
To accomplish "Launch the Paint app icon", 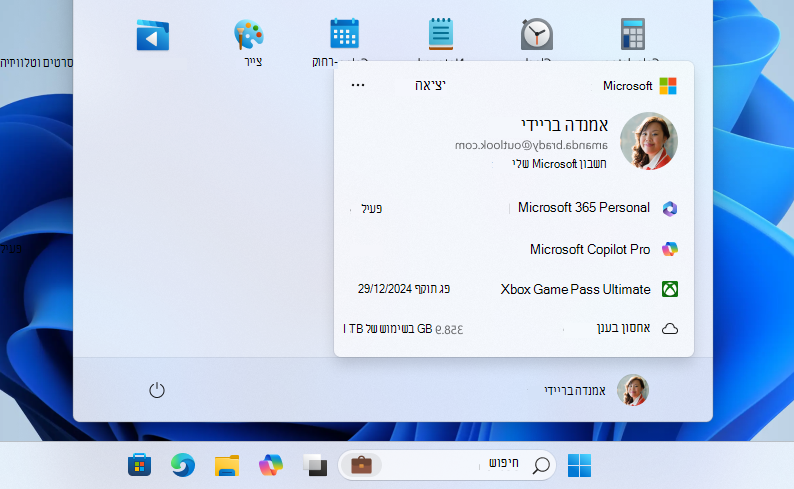I will [x=249, y=34].
